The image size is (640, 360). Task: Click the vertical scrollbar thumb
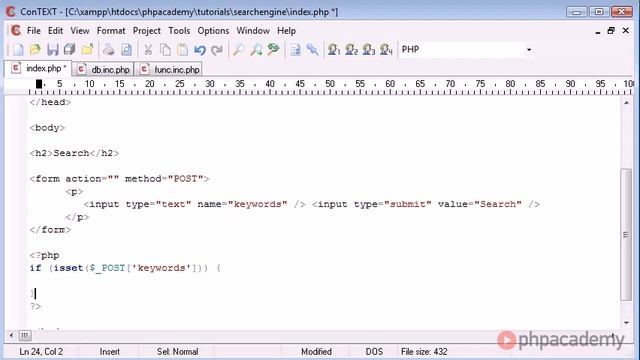click(626, 235)
